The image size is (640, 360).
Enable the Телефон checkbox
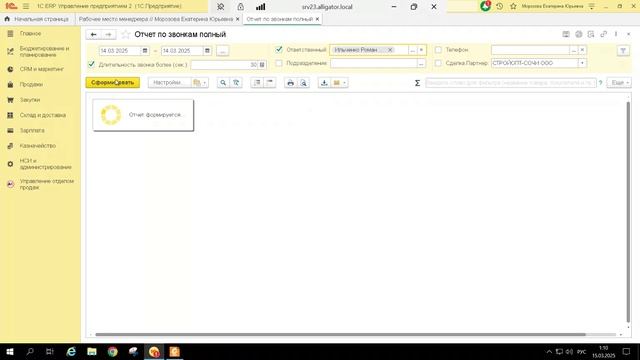pos(438,50)
